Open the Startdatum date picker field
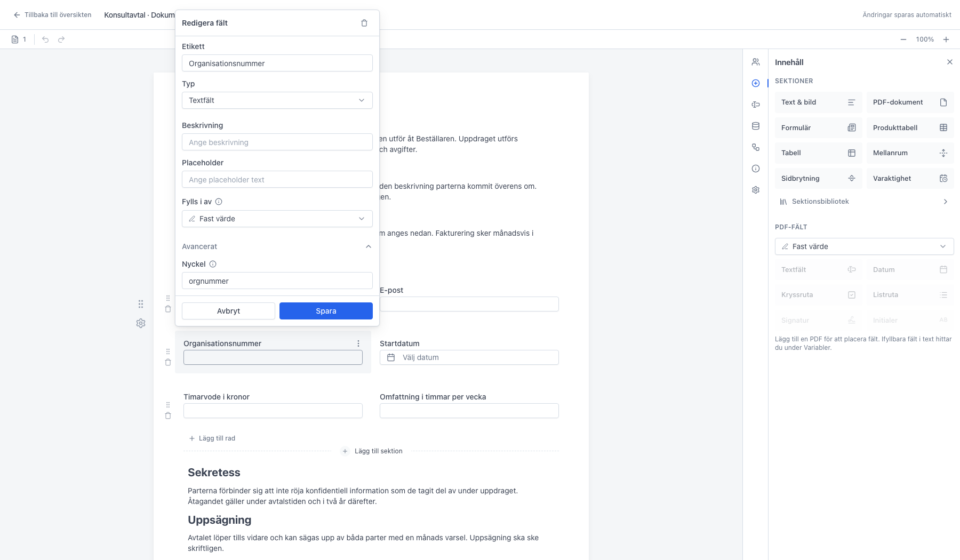This screenshot has height=560, width=960. click(x=469, y=357)
